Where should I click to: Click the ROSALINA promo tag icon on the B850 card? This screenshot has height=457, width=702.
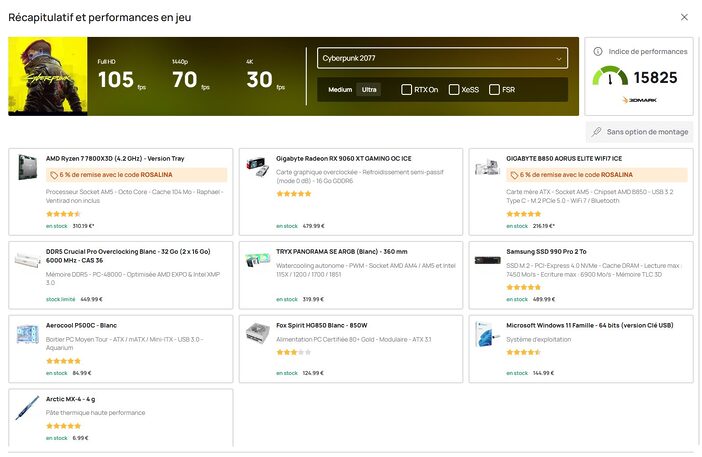point(514,175)
